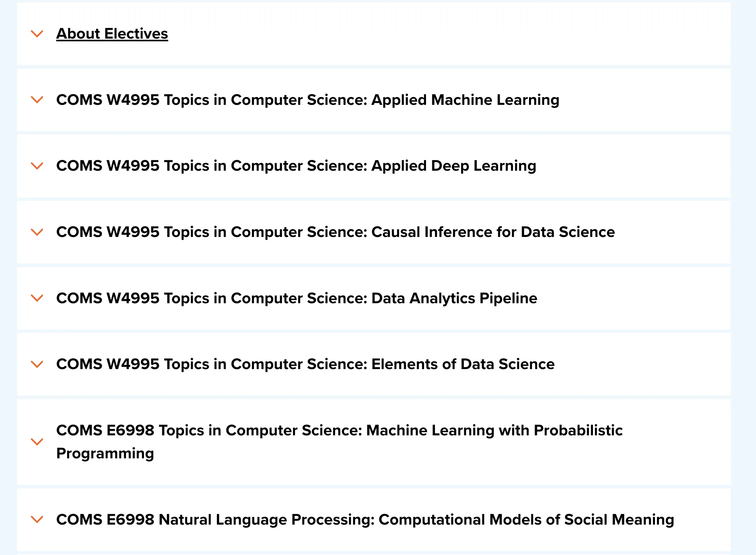This screenshot has width=756, height=555.
Task: Expand the Elements of Data Science chevron
Action: coord(37,364)
